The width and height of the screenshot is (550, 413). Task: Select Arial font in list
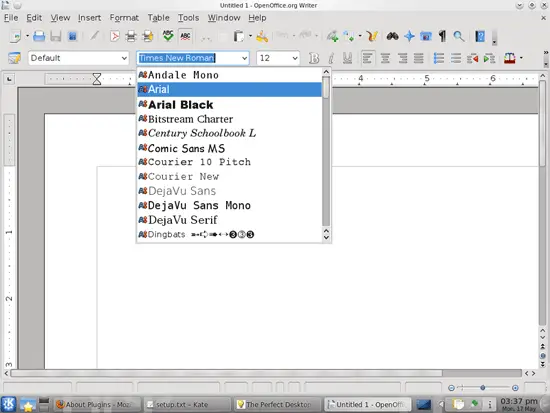click(229, 89)
